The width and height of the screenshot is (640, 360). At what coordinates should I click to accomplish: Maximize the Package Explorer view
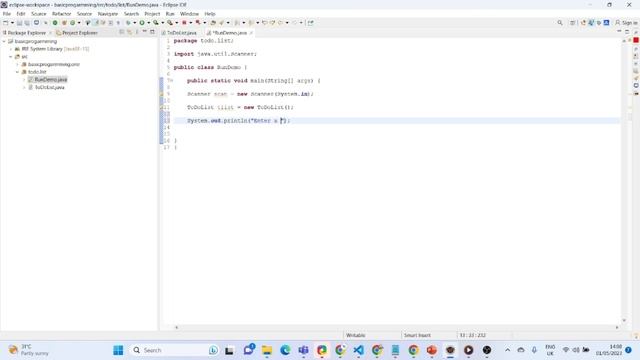(x=152, y=32)
